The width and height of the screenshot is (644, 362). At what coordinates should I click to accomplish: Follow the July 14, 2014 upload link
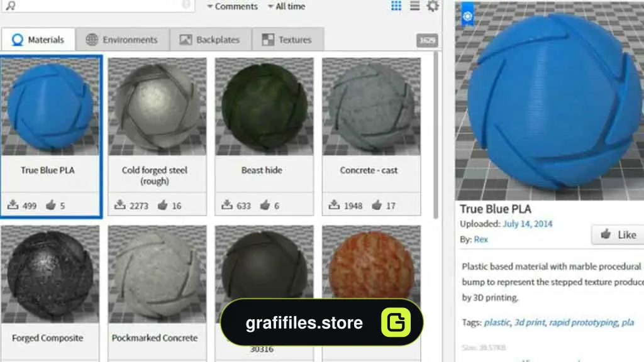click(528, 224)
